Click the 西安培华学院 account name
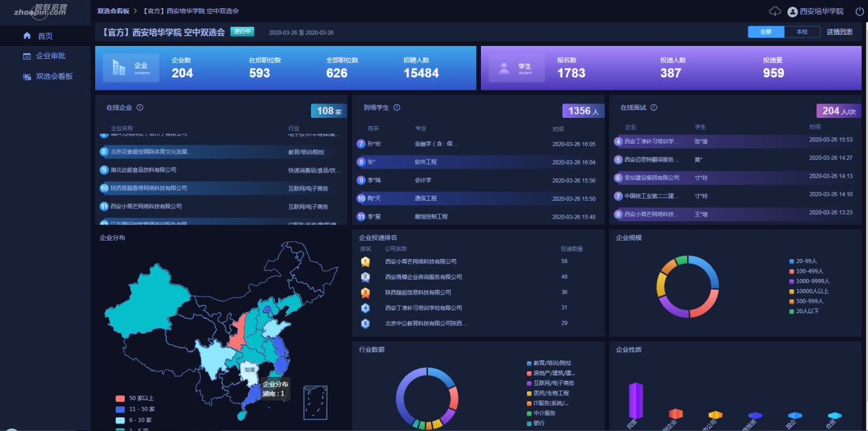The image size is (868, 431). coord(821,12)
